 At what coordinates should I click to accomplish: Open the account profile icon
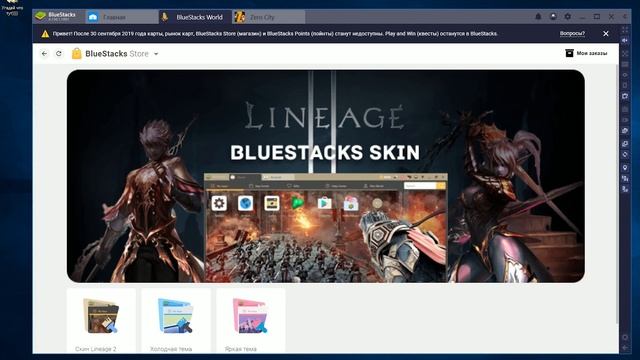[x=553, y=17]
